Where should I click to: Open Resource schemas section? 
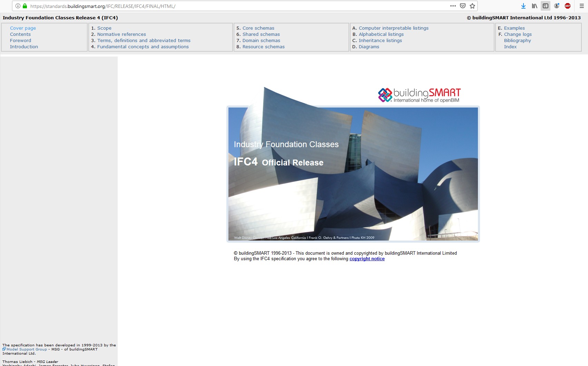[x=263, y=47]
